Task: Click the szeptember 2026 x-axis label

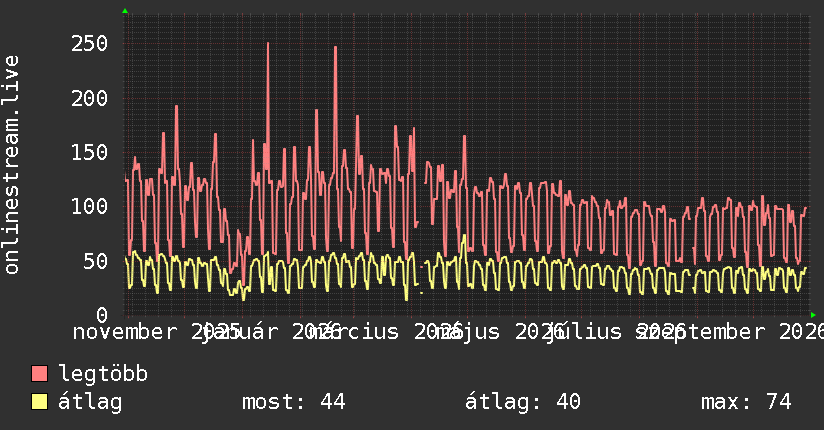Action: click(730, 332)
